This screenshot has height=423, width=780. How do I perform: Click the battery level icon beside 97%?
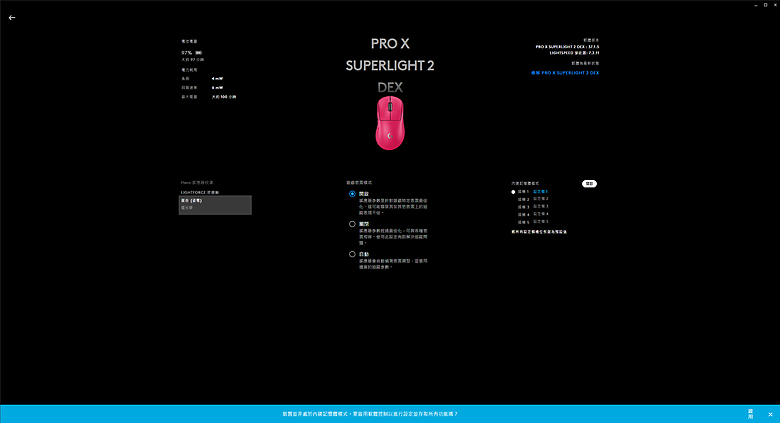pos(198,52)
